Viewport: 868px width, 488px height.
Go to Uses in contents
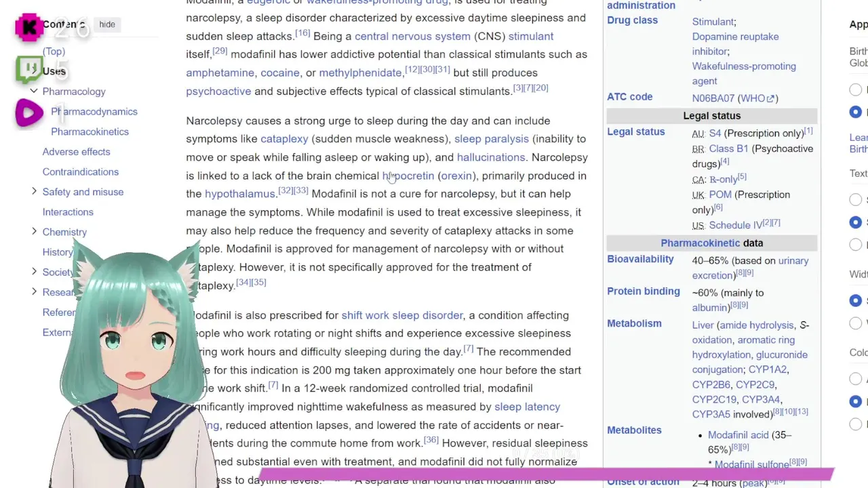coord(54,71)
